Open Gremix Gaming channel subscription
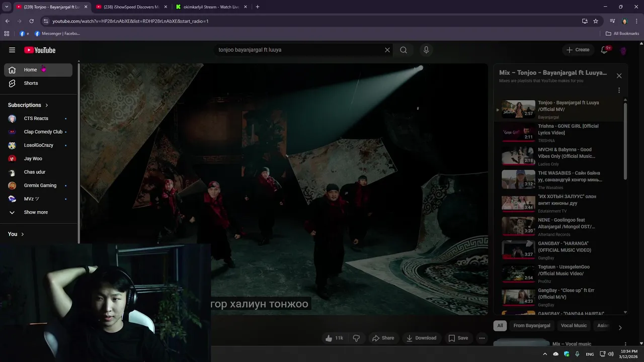Screen dimensions: 644x362 [x=38, y=186]
